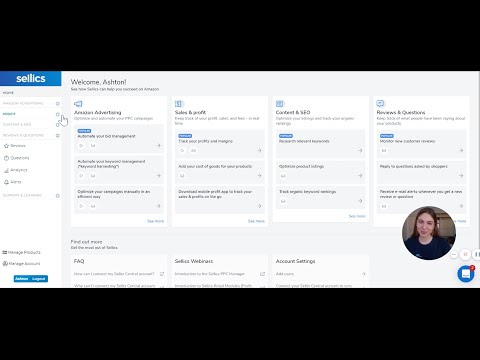
Task: Click the Ashton user button
Action: pyautogui.click(x=22, y=279)
